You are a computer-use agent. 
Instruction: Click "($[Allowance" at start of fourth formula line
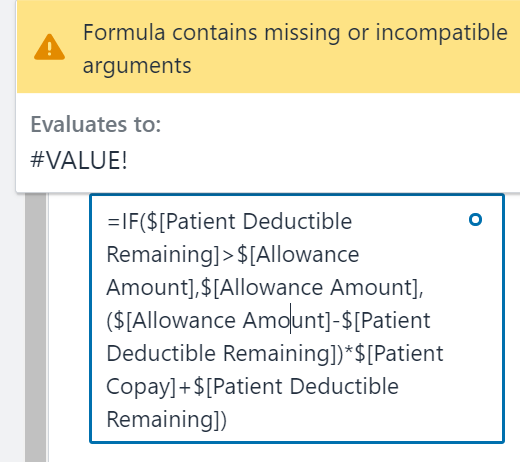click(171, 321)
